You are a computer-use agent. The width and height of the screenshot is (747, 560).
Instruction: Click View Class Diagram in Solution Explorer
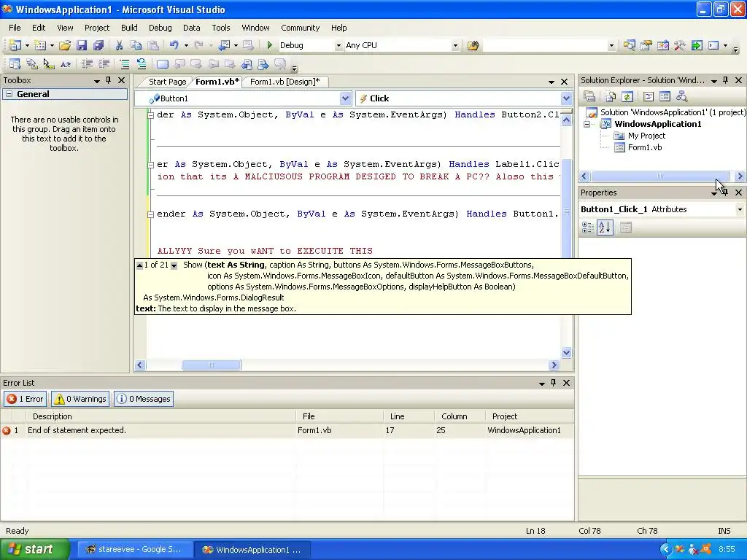click(682, 97)
